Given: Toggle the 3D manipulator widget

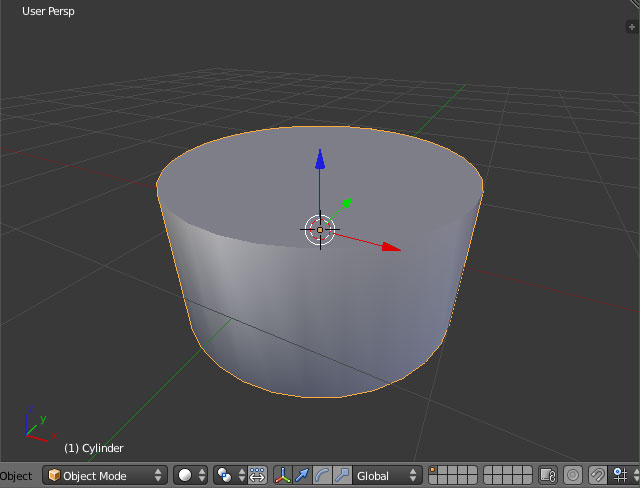Looking at the screenshot, I should (x=282, y=476).
